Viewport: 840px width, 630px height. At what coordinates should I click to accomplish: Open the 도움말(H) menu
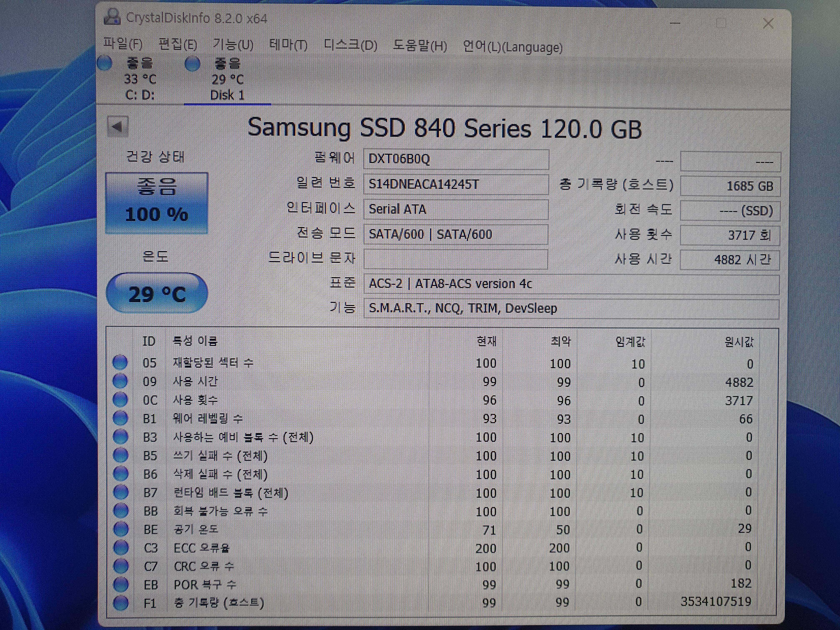click(420, 46)
